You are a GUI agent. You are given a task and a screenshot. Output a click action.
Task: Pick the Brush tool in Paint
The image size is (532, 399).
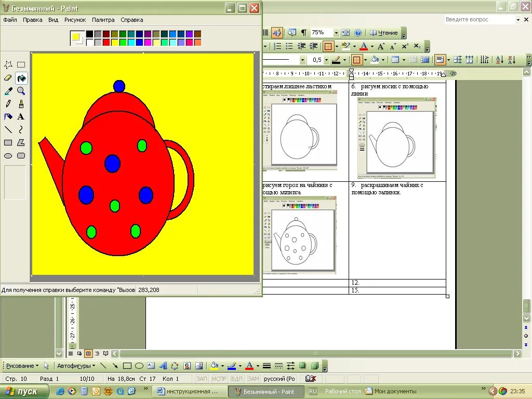point(21,104)
